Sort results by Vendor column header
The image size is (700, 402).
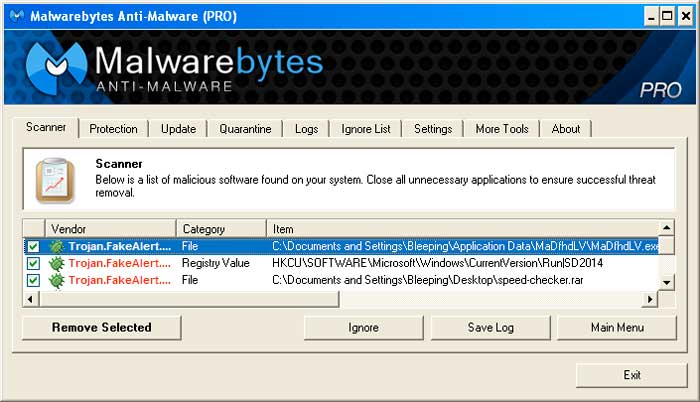tap(110, 229)
